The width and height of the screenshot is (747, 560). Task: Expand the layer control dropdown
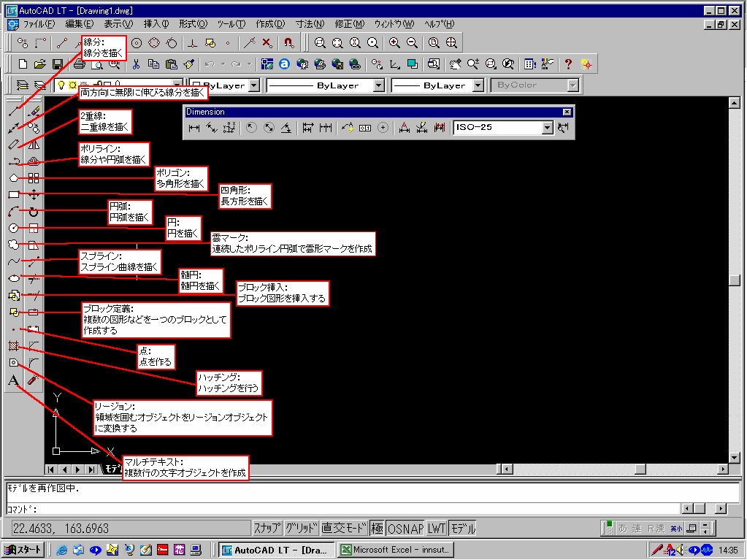(x=177, y=85)
